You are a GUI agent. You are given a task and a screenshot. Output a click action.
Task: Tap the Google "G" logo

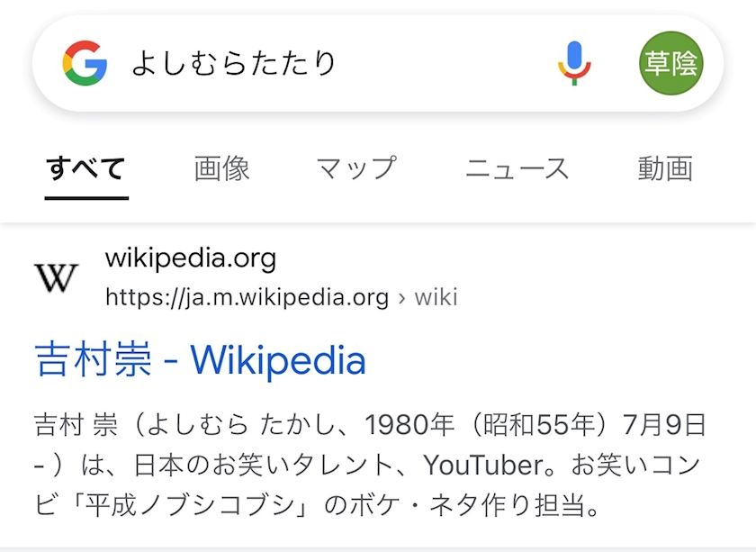pyautogui.click(x=85, y=64)
